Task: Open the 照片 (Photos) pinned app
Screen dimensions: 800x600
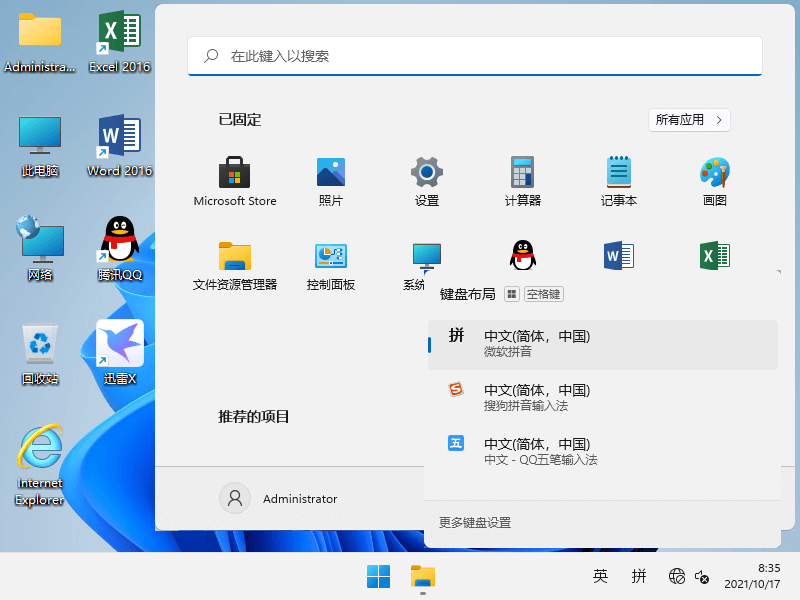Action: (x=331, y=181)
